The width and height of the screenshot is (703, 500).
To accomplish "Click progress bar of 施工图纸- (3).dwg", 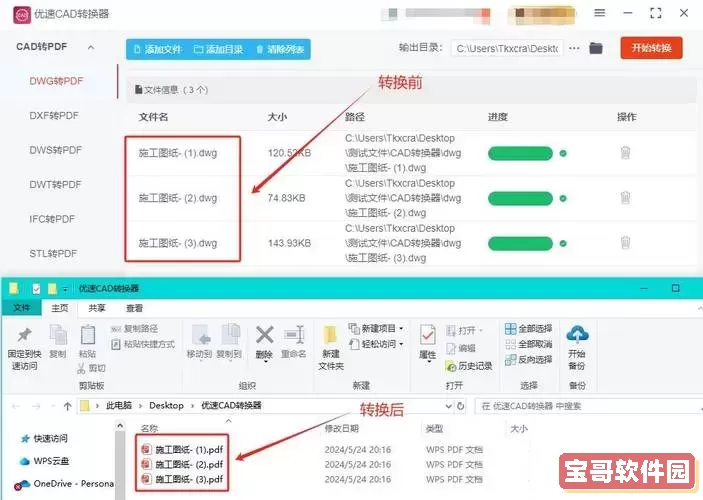I will tap(520, 243).
